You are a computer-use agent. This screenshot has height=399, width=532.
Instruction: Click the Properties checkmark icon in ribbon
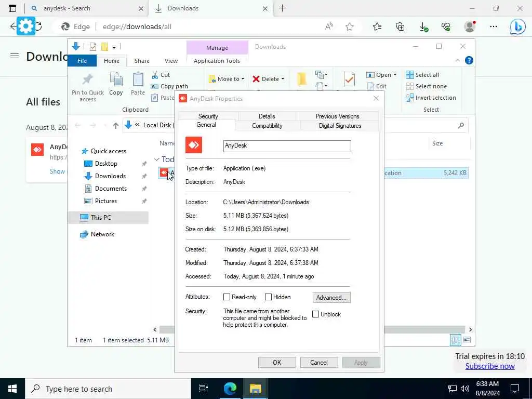349,79
